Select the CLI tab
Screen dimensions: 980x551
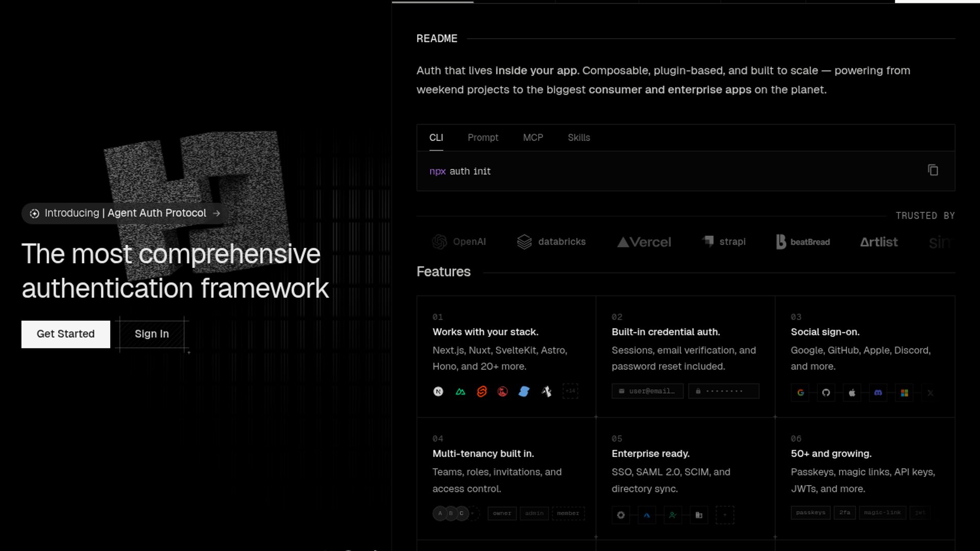click(x=436, y=138)
